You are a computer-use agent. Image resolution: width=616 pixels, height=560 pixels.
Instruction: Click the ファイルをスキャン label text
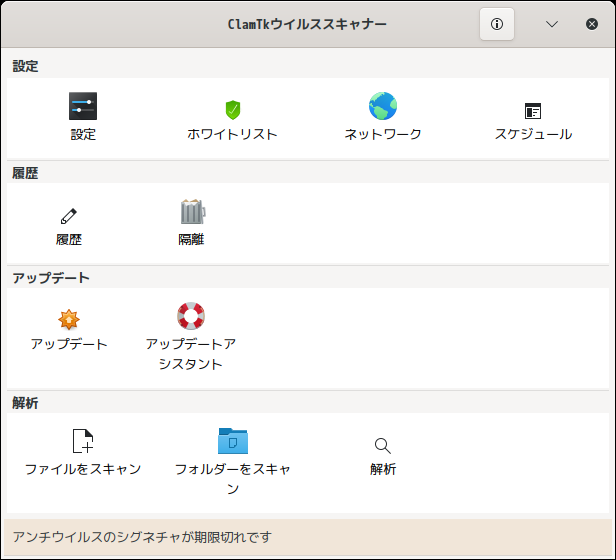pyautogui.click(x=83, y=469)
